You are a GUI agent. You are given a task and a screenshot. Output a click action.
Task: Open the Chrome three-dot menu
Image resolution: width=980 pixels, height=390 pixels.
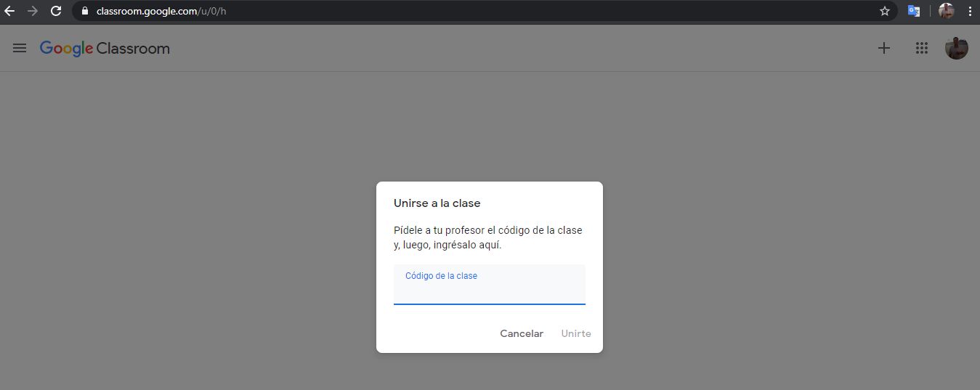(969, 11)
